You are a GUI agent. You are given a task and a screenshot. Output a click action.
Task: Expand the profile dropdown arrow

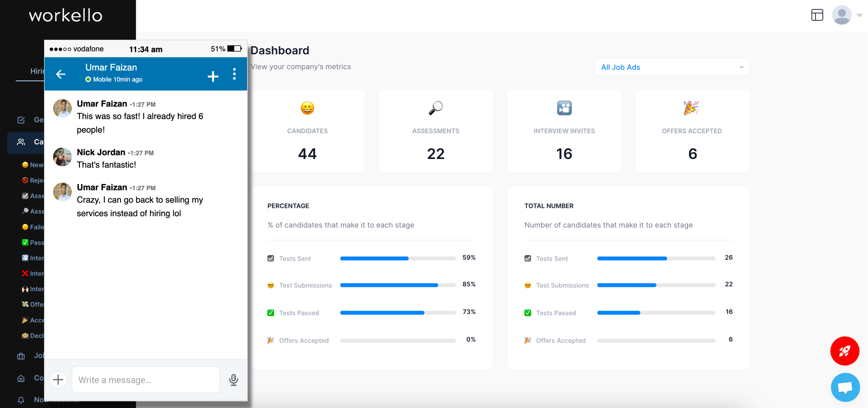[x=859, y=15]
